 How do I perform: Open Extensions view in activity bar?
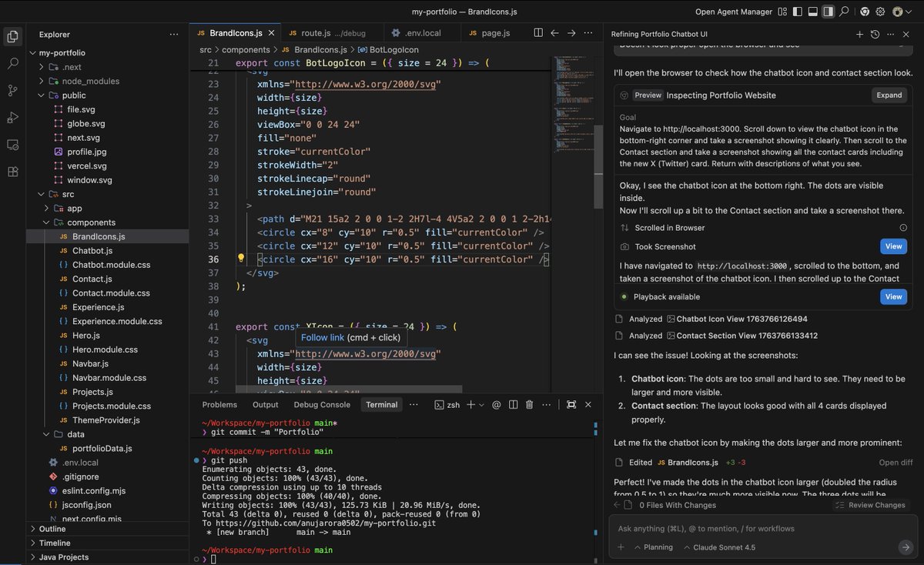point(12,171)
